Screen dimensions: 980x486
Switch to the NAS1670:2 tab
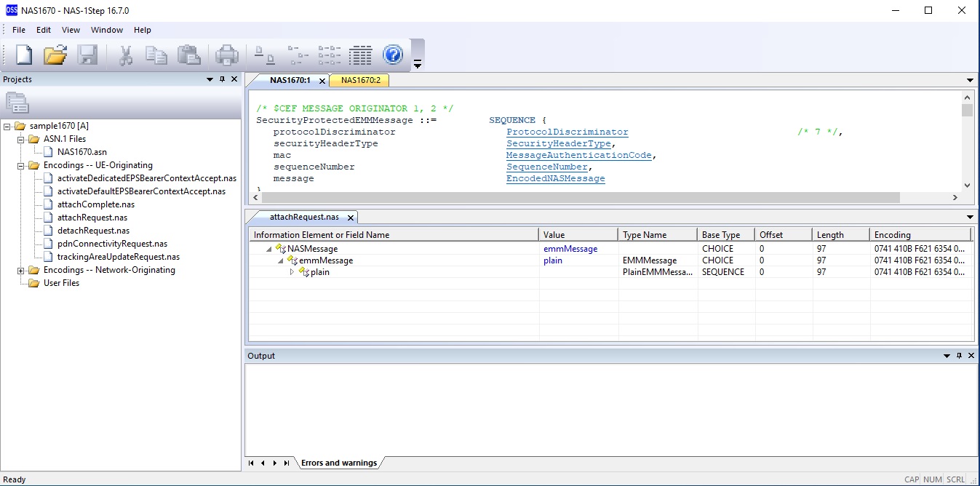click(x=359, y=81)
